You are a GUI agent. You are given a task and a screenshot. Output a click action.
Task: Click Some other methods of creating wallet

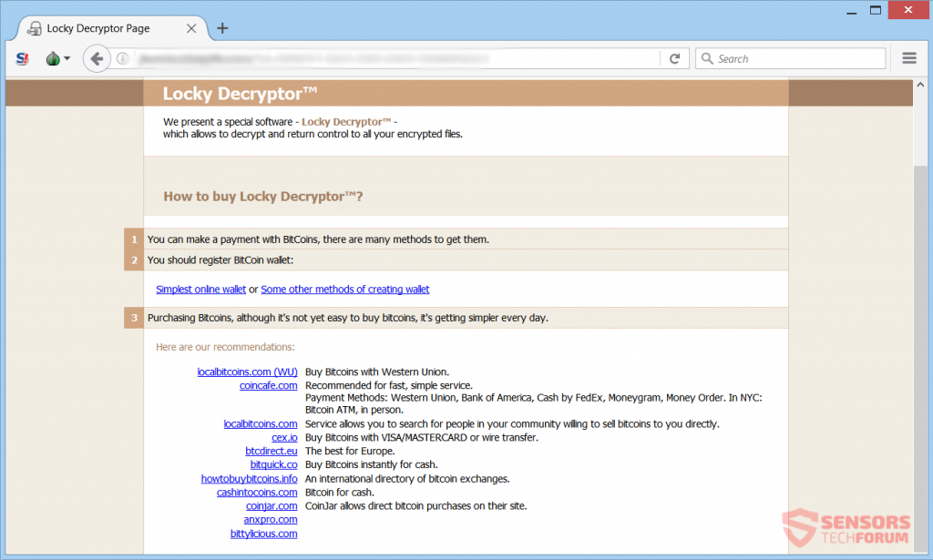tap(344, 289)
